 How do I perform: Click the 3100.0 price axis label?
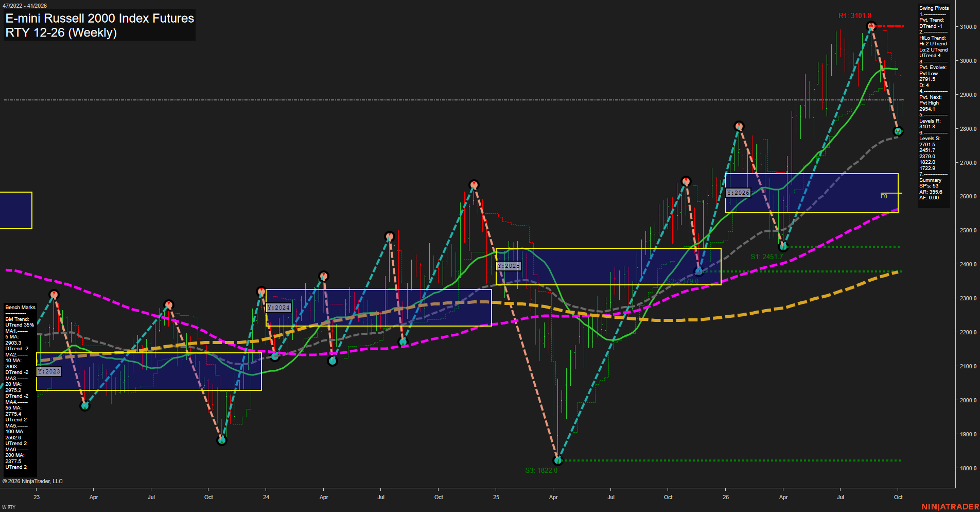coord(968,27)
